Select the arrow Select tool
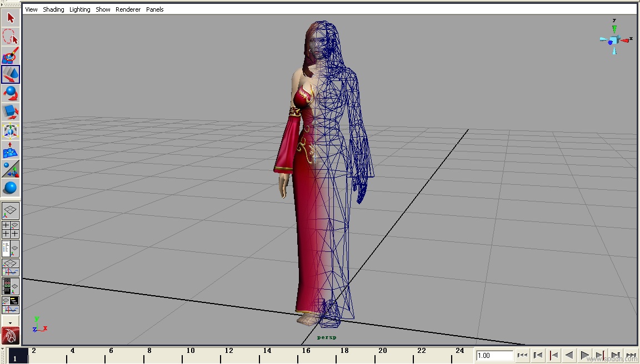640x364 pixels. click(x=11, y=18)
